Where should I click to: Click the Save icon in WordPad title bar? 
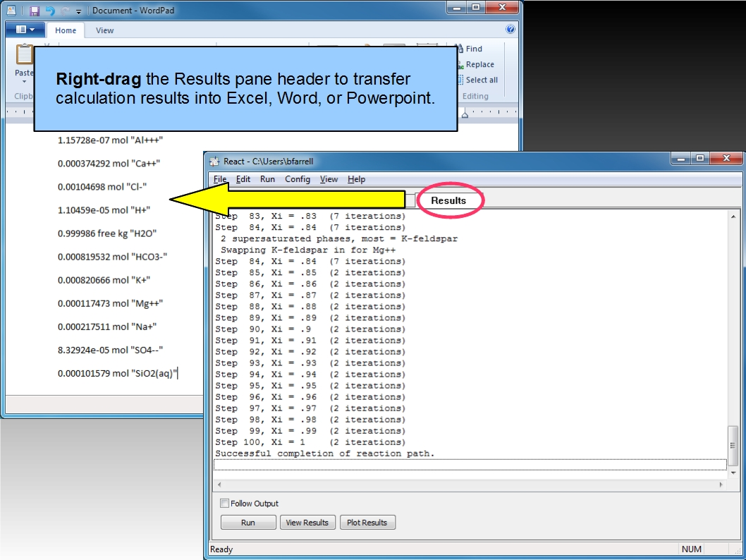[35, 11]
